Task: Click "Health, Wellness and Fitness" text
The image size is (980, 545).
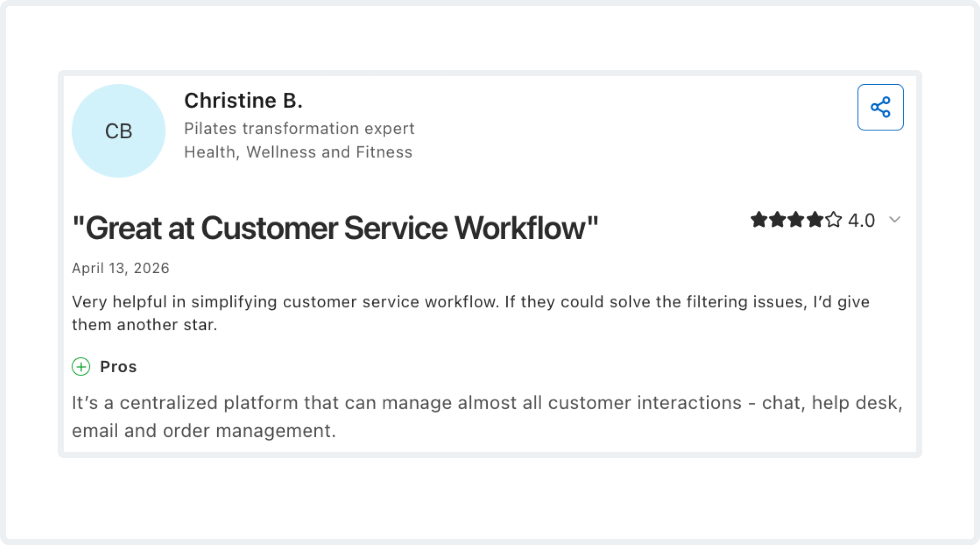Action: 298,152
